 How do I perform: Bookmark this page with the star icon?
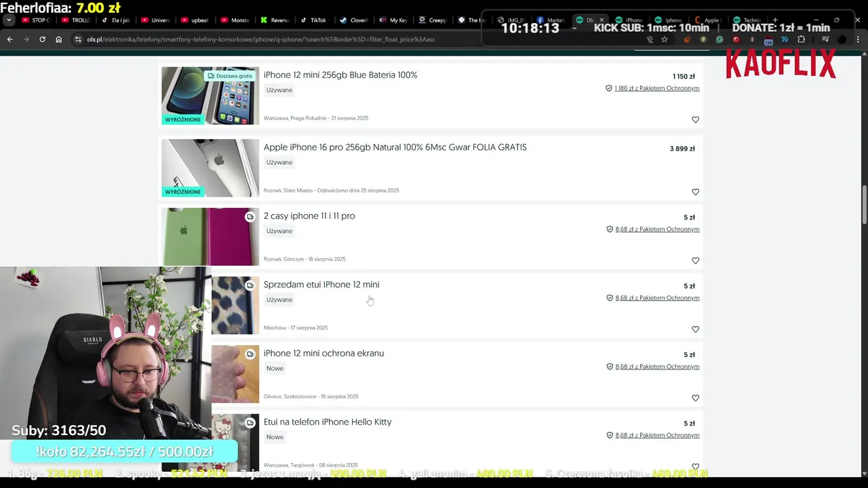point(665,39)
